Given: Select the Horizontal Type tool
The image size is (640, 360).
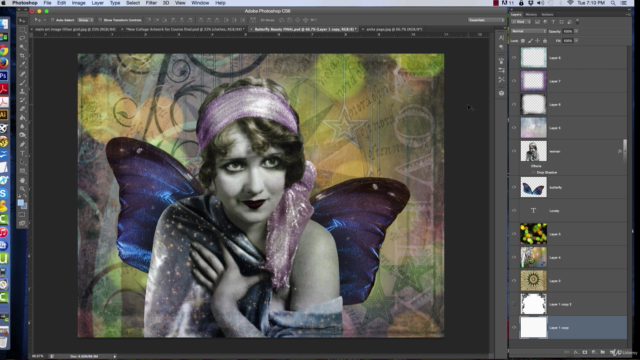Looking at the screenshot, I should (22, 153).
